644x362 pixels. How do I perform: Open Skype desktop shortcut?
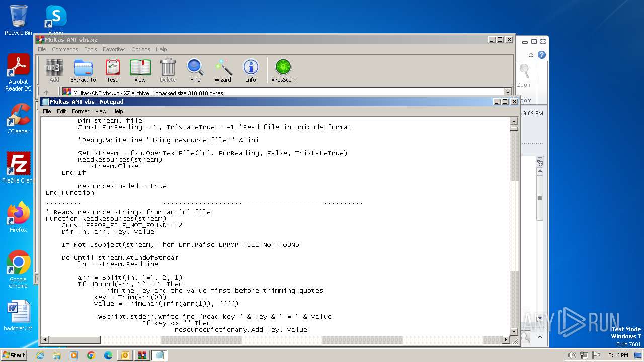coord(55,19)
